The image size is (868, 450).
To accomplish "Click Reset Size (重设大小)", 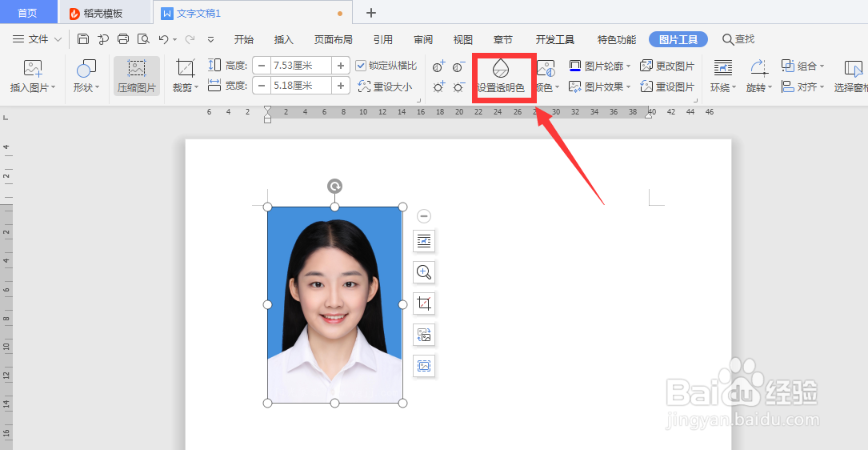I will pos(385,86).
